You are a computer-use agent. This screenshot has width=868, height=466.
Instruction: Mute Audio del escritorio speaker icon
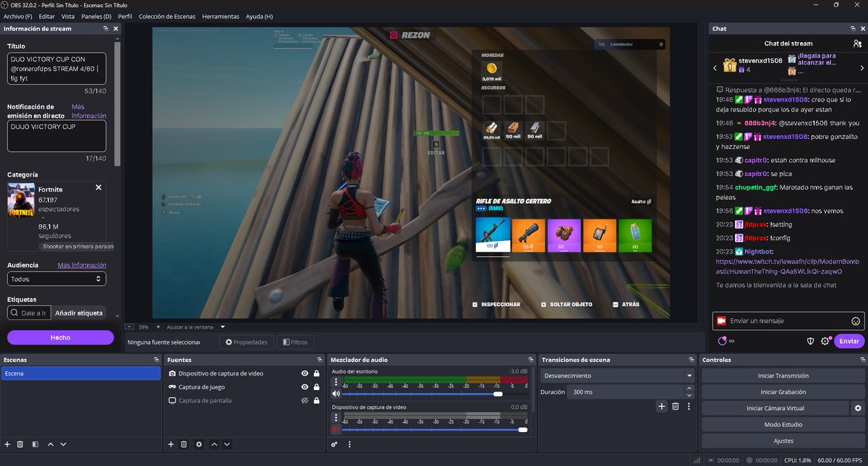tap(336, 394)
